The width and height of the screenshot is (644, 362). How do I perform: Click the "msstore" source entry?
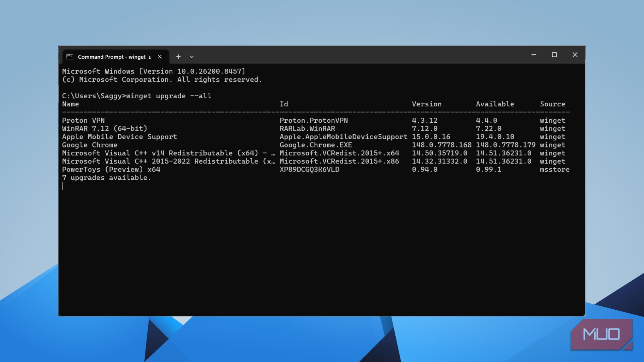click(555, 170)
